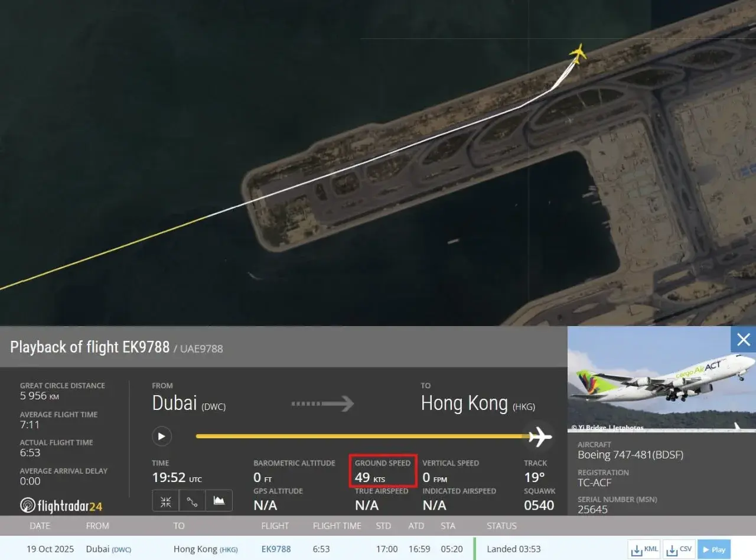Screen dimensions: 756x560
Task: Open the Air ACT aircraft photo
Action: pyautogui.click(x=661, y=379)
